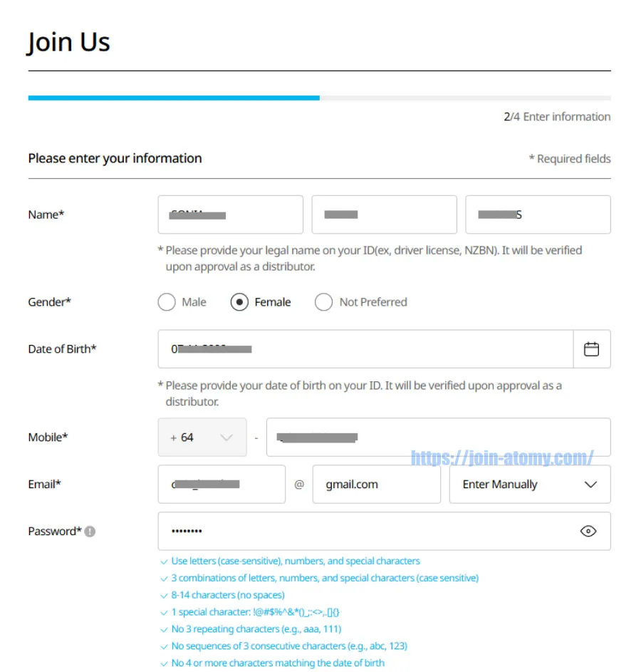The image size is (641, 672).
Task: View the info icon beside Password label
Action: pos(89,530)
